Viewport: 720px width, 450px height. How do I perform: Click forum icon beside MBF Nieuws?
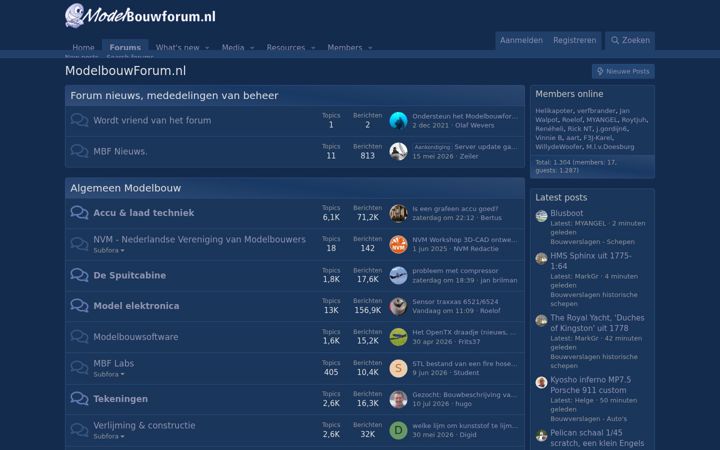point(79,151)
